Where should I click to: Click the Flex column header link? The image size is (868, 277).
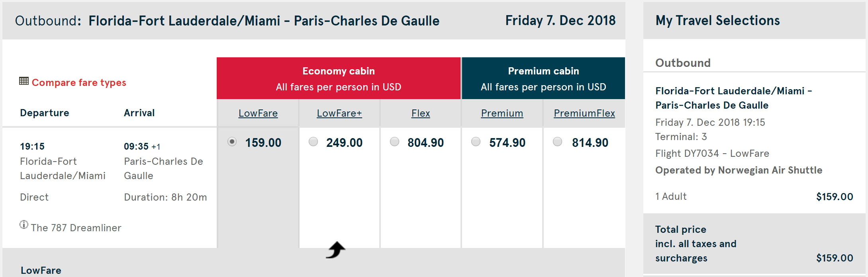(421, 113)
